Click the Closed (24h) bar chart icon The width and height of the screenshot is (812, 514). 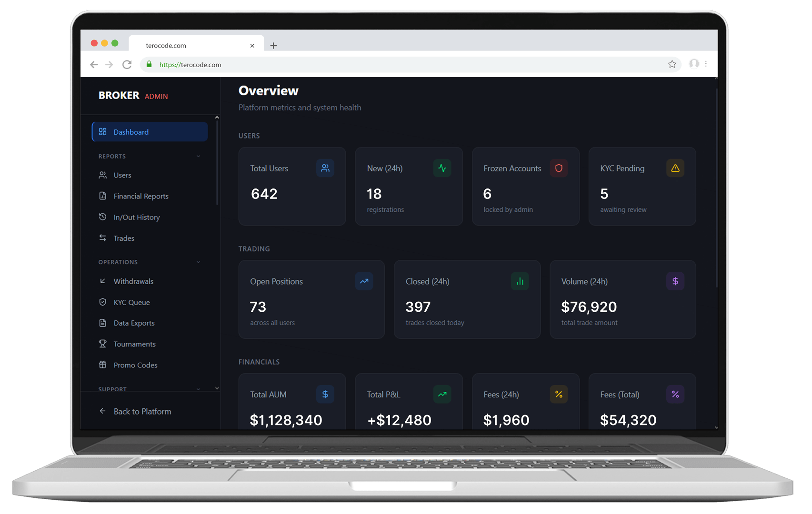click(x=520, y=281)
